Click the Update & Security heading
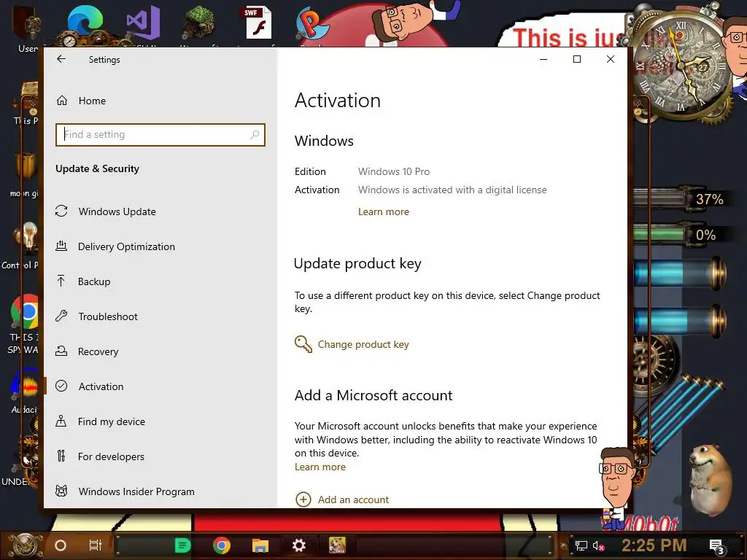Screen dimensions: 747x560 tap(97, 169)
